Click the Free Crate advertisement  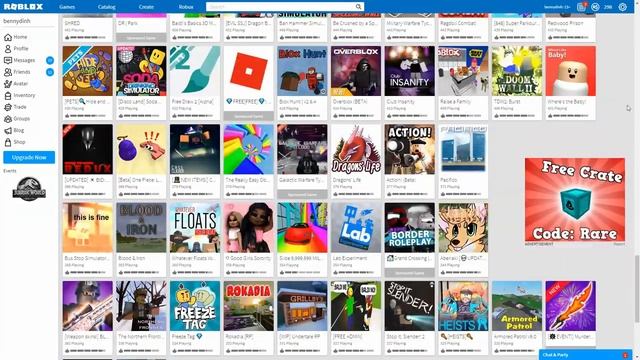coord(575,200)
